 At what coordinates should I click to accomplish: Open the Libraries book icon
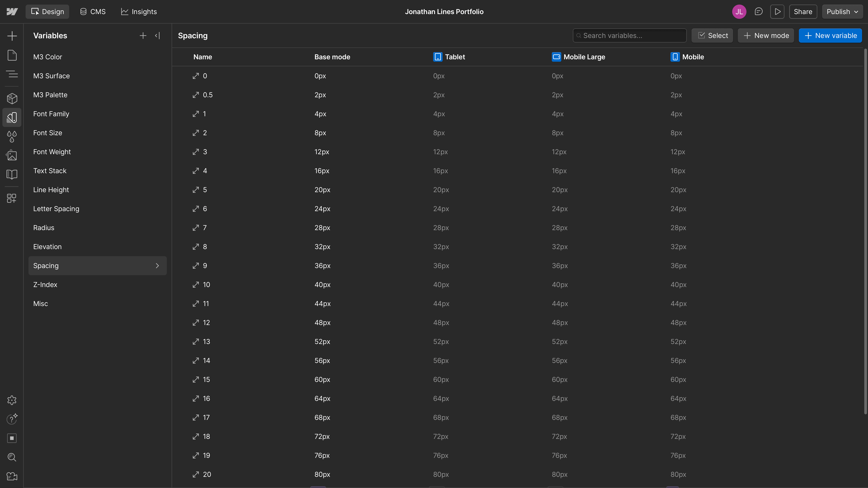12,175
